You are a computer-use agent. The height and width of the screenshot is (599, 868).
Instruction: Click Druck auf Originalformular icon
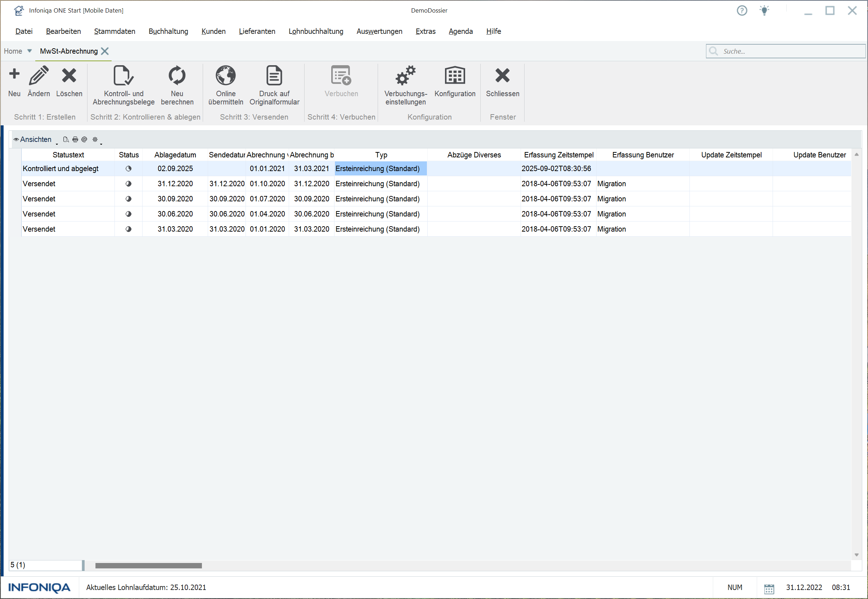point(274,75)
